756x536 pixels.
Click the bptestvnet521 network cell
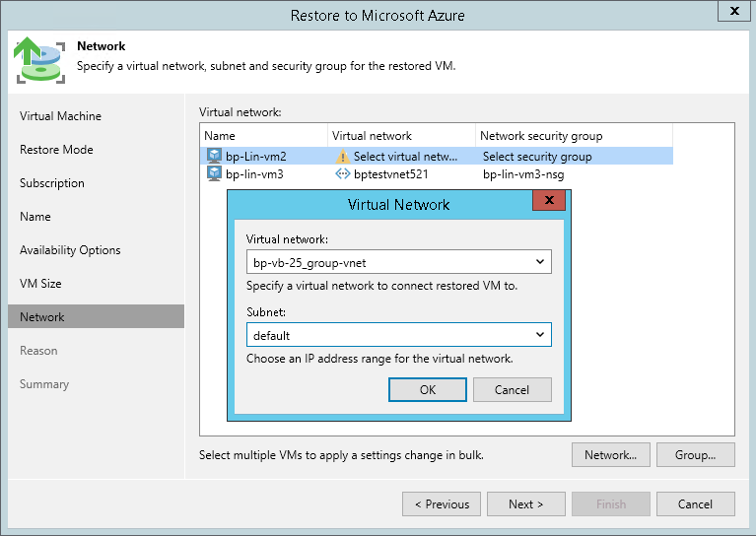click(391, 174)
